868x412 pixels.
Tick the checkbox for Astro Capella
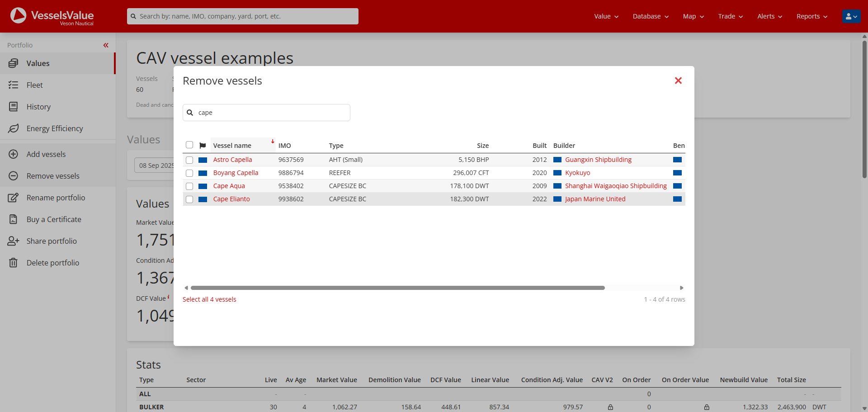click(189, 160)
